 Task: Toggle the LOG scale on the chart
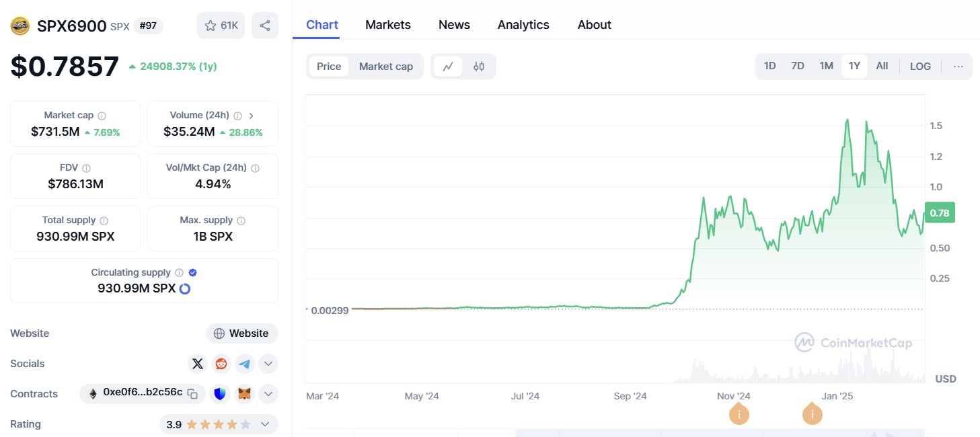(x=920, y=66)
